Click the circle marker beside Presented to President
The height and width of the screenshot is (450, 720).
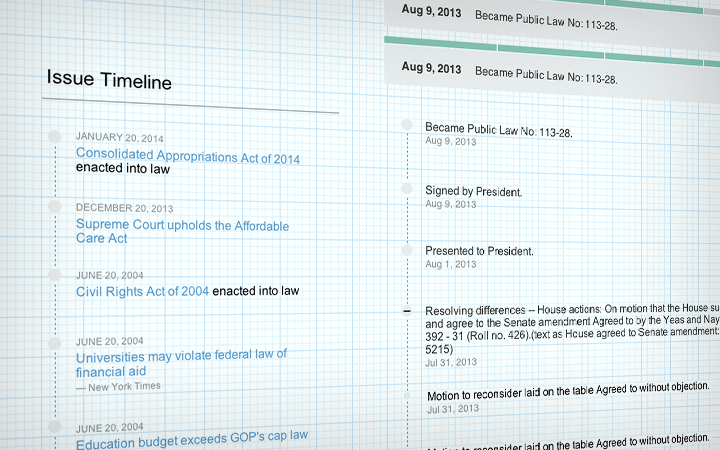(x=406, y=248)
